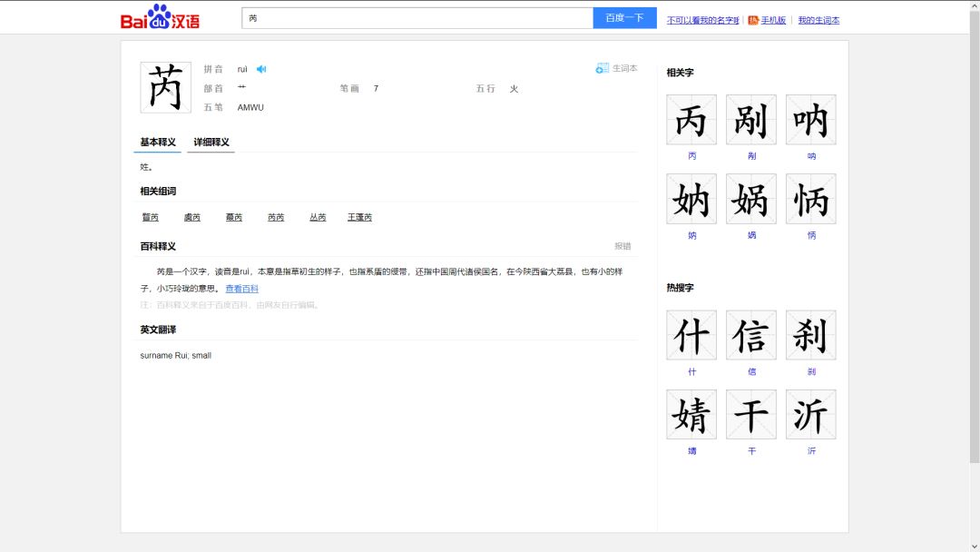This screenshot has width=980, height=552.
Task: Add character to 生词本 vocabulary book icon
Action: click(x=603, y=68)
